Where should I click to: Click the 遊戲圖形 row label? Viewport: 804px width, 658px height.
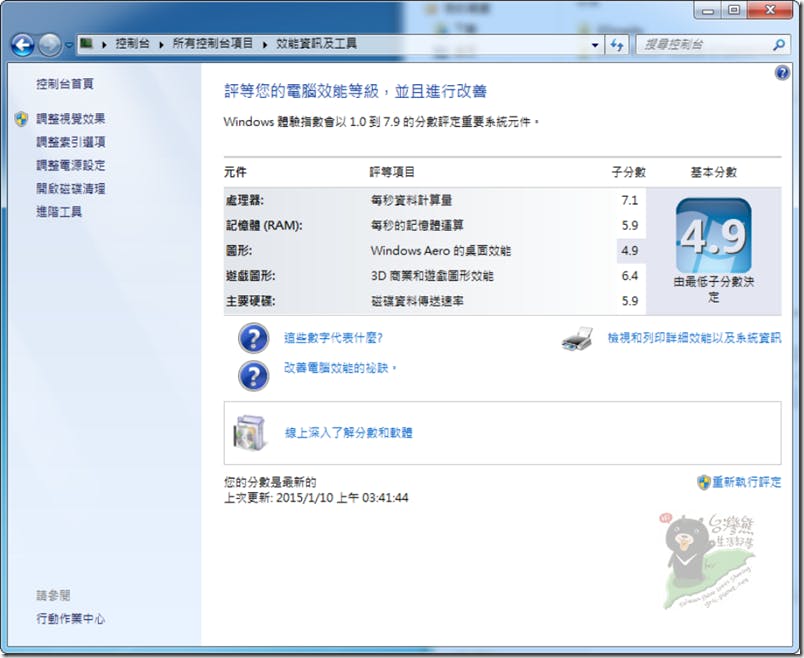pyautogui.click(x=250, y=275)
